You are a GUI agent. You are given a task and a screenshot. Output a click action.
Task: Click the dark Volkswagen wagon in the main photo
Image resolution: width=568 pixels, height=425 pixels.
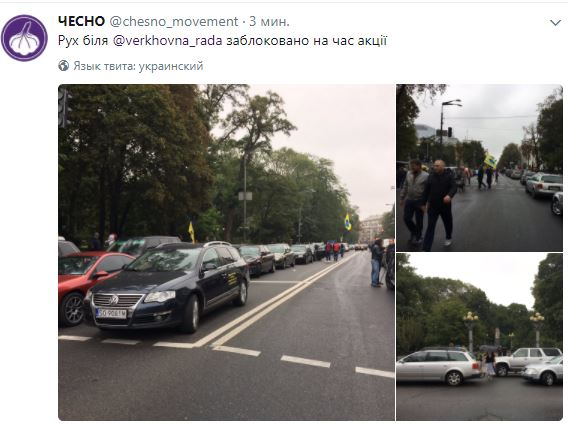pyautogui.click(x=168, y=286)
